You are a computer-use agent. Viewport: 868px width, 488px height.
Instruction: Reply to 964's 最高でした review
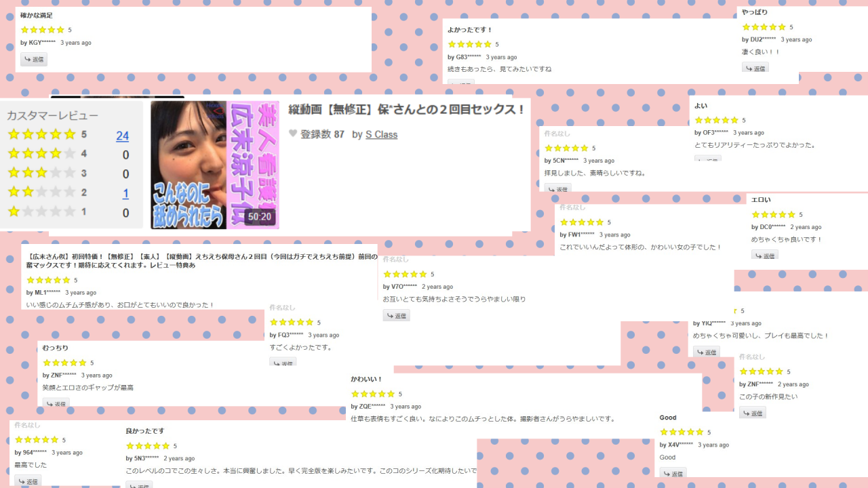[28, 481]
